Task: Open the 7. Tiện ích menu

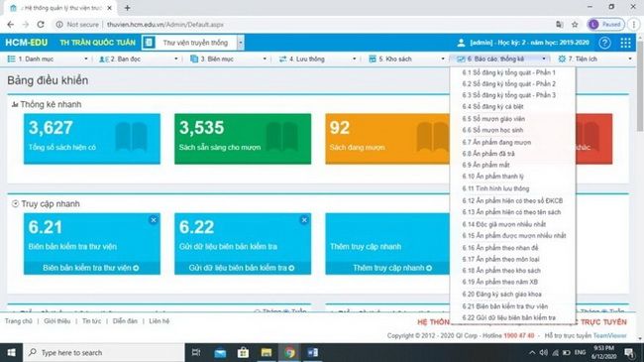Action: point(595,59)
